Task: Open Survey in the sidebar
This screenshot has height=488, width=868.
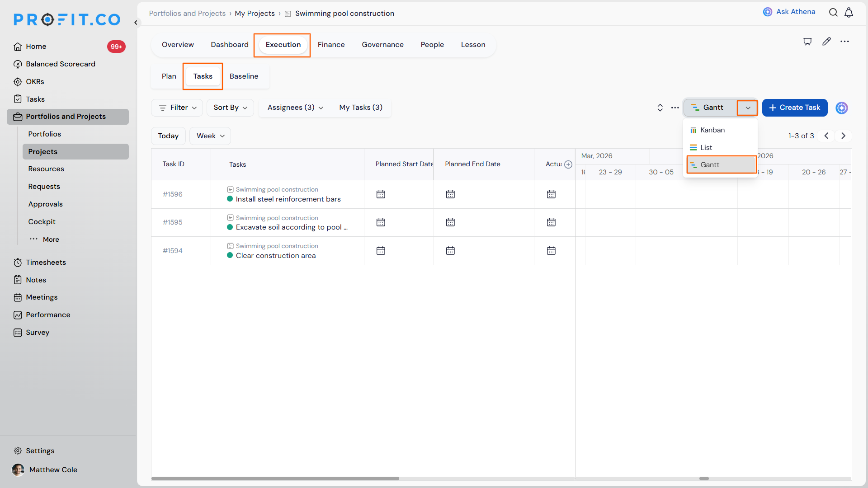Action: pyautogui.click(x=38, y=333)
